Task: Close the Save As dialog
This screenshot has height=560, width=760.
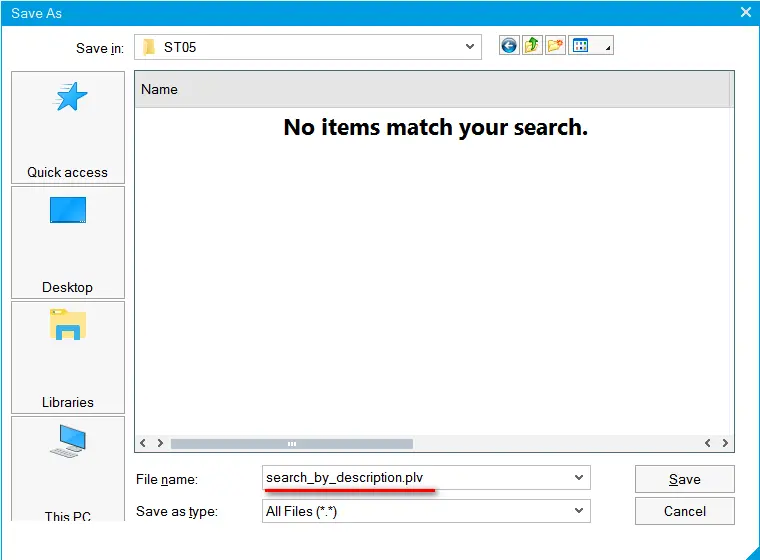Action: pyautogui.click(x=745, y=12)
